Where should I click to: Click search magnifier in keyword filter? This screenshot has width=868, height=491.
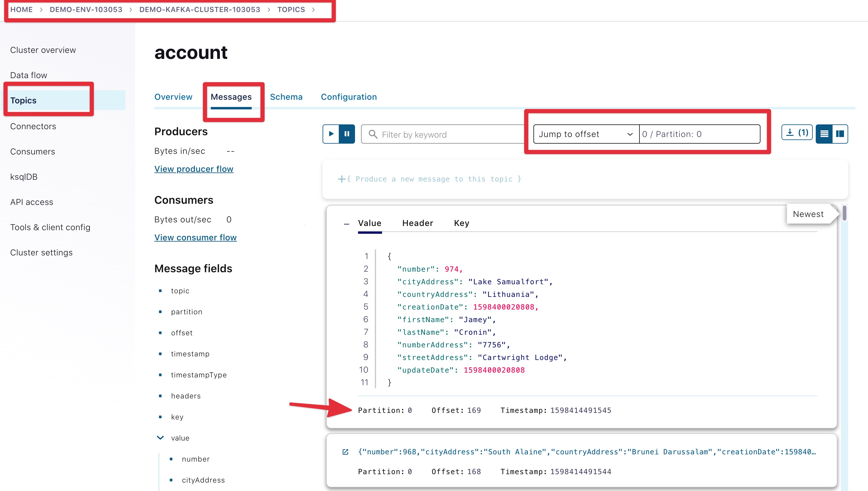tap(373, 134)
